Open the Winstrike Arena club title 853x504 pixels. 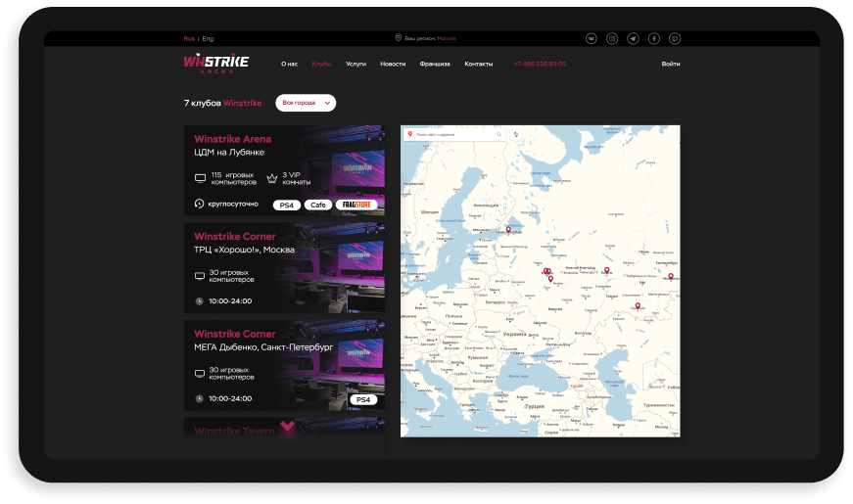click(x=232, y=139)
